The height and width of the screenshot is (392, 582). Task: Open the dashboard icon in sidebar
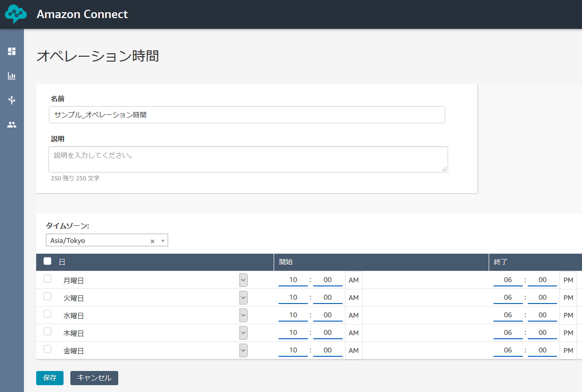pyautogui.click(x=12, y=51)
